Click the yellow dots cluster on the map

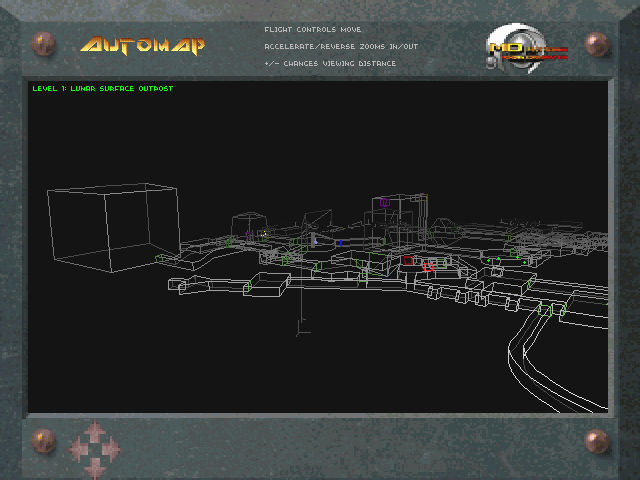click(x=264, y=234)
